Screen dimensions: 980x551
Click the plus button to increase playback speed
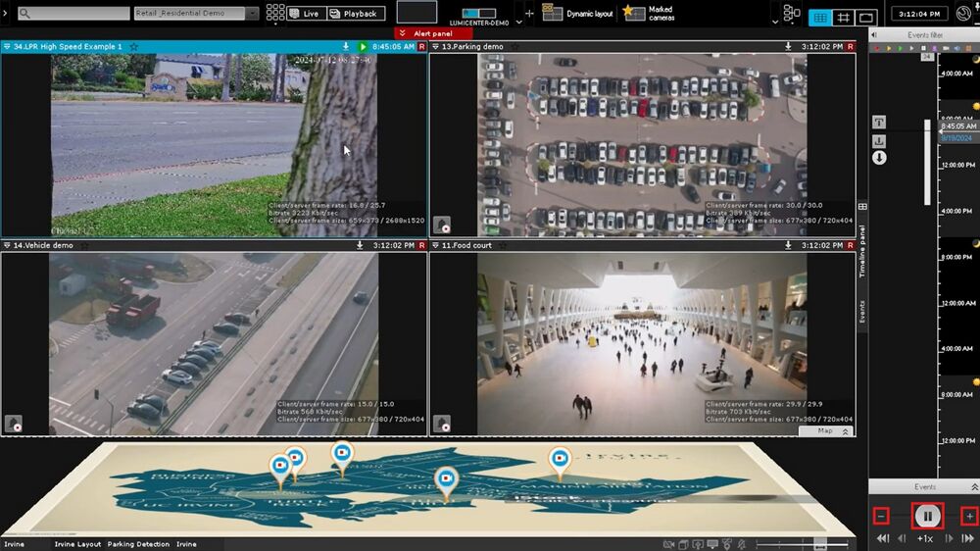click(x=969, y=516)
